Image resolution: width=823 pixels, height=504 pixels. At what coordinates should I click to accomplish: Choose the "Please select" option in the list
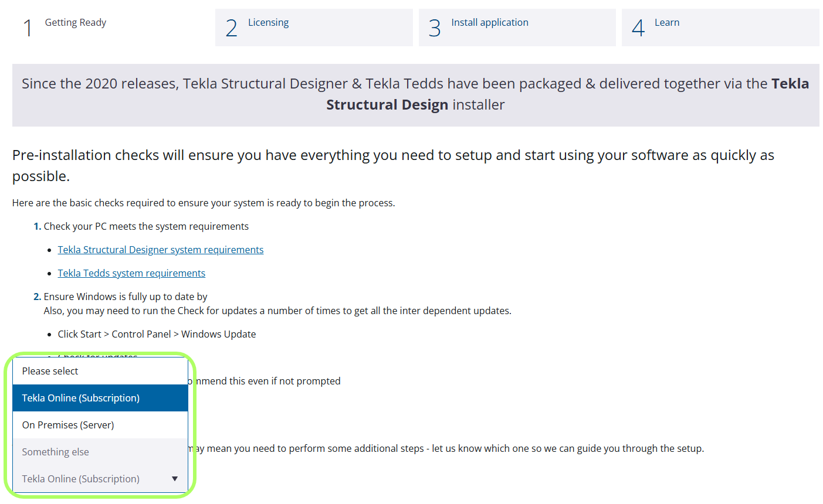tap(100, 371)
